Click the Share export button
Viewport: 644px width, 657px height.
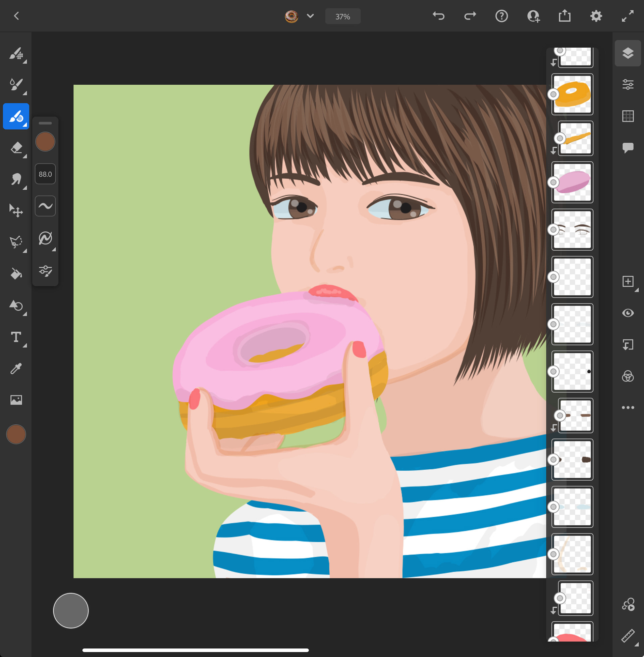[564, 16]
